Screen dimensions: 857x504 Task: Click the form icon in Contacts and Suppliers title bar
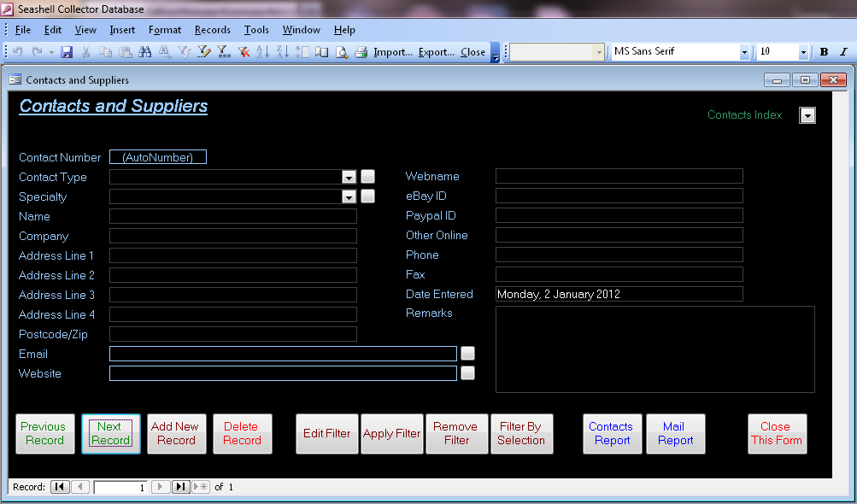(x=15, y=79)
